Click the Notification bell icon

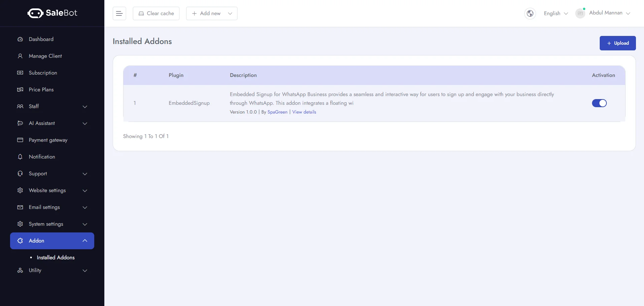[20, 157]
